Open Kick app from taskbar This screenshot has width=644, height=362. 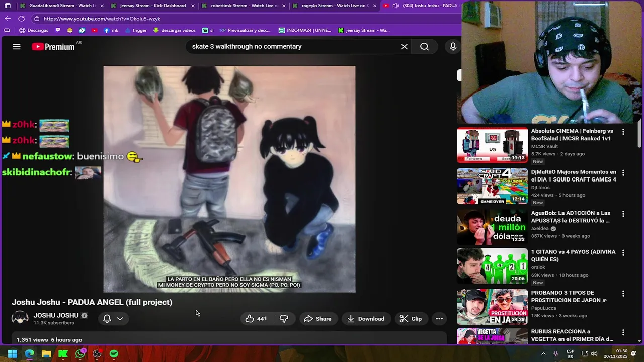(x=63, y=354)
